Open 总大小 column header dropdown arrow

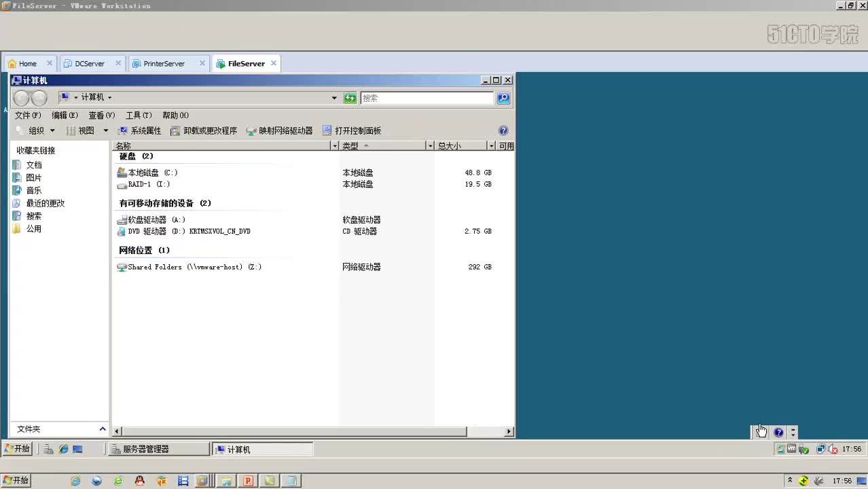click(x=491, y=146)
